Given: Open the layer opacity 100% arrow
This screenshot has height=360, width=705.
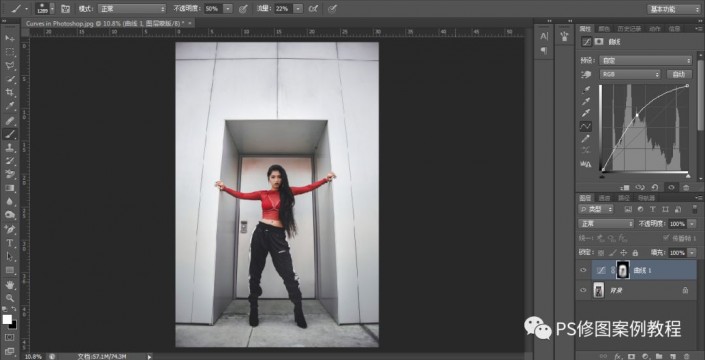Looking at the screenshot, I should point(691,224).
